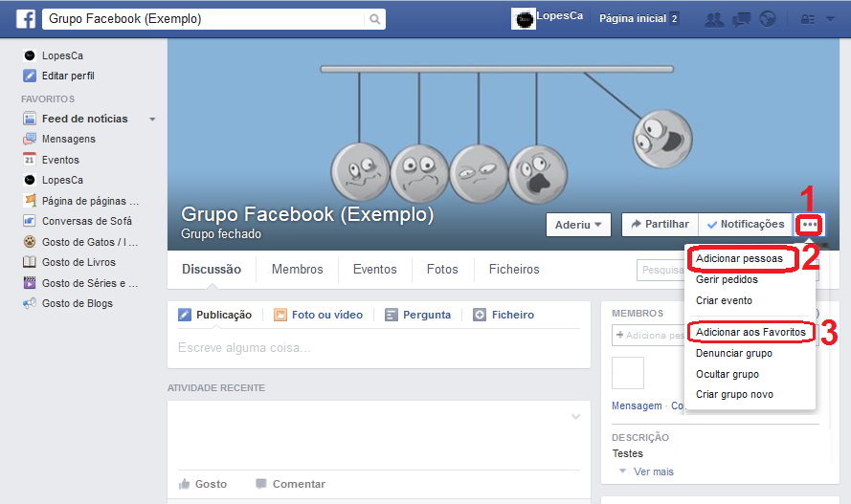Image resolution: width=851 pixels, height=504 pixels.
Task: Click the Mensagem link under members
Action: (x=637, y=405)
